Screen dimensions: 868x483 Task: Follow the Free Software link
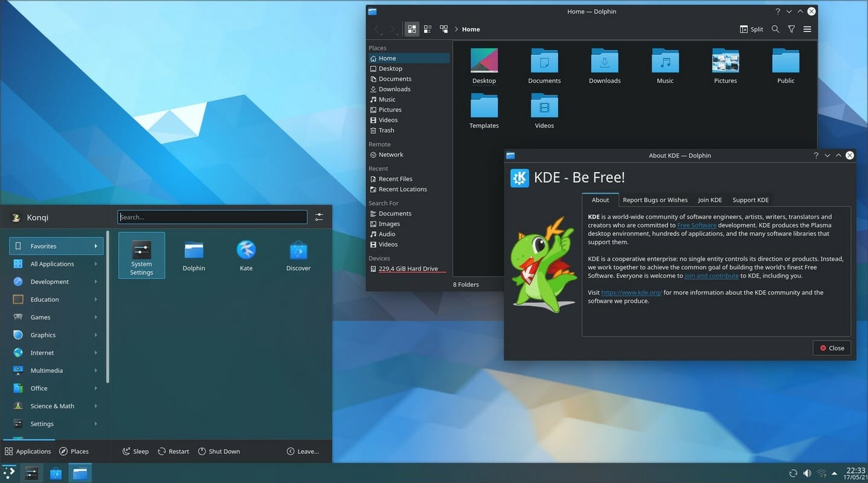tap(697, 225)
